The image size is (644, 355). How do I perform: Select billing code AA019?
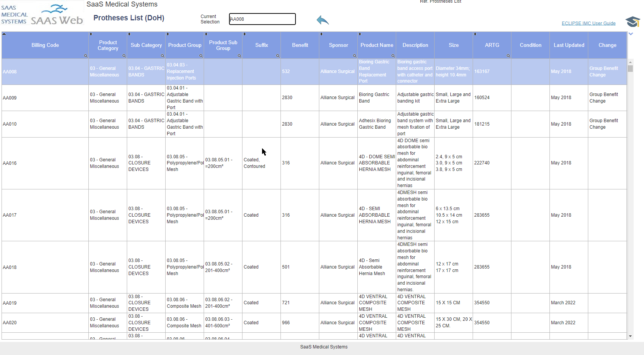point(10,303)
